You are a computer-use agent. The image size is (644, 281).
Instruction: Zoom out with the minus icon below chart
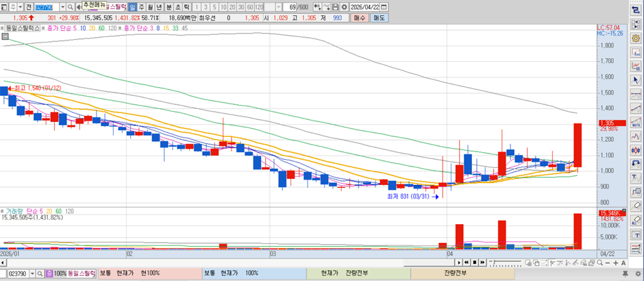pos(608,263)
